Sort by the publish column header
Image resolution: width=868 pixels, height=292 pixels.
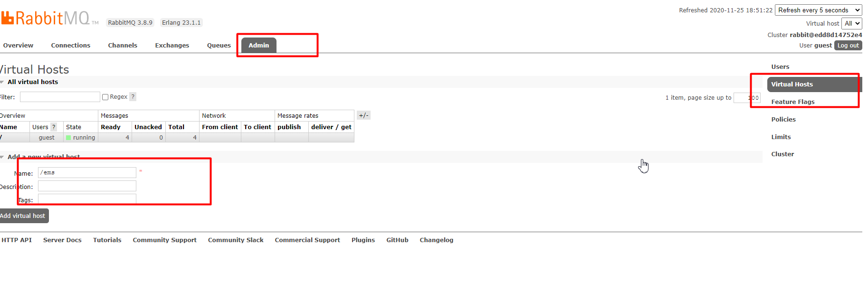(289, 127)
